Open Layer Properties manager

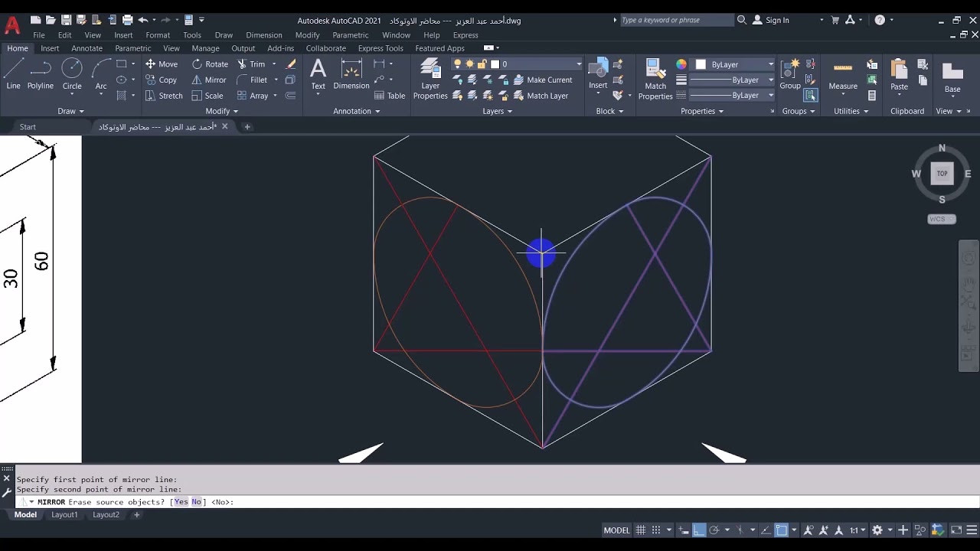pos(430,80)
